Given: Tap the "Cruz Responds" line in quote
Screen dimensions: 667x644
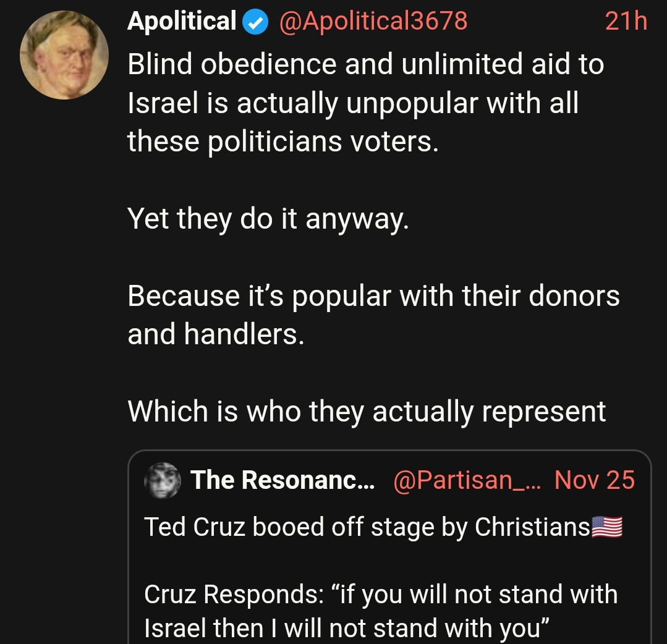Looking at the screenshot, I should 380,593.
